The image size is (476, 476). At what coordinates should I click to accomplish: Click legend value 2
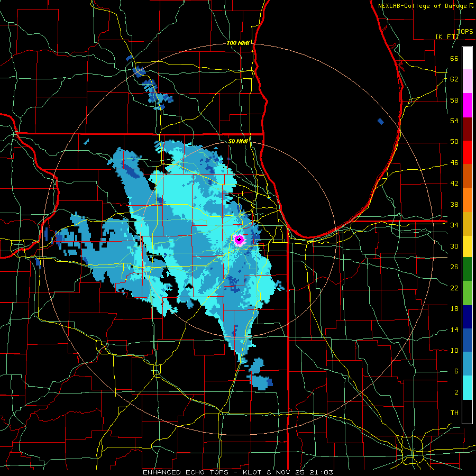456,392
